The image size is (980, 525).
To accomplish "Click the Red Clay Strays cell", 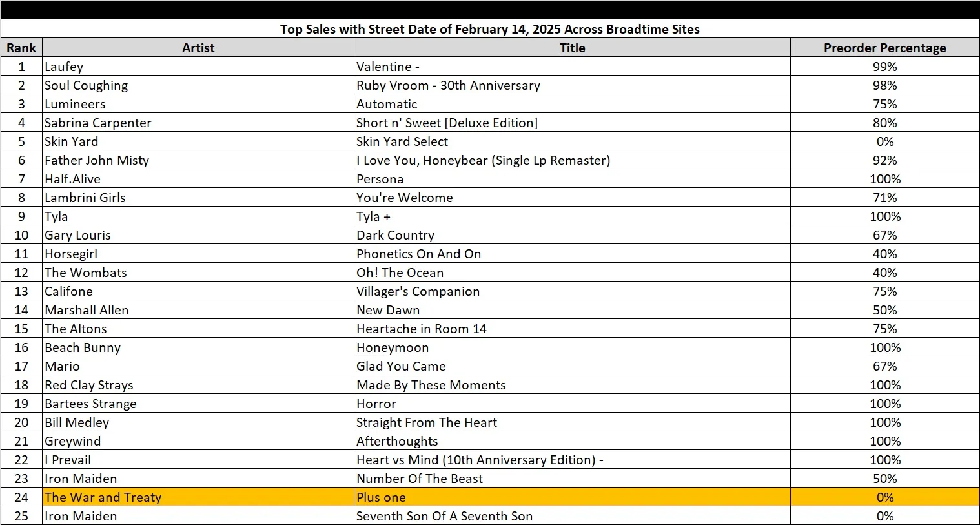I will (198, 385).
